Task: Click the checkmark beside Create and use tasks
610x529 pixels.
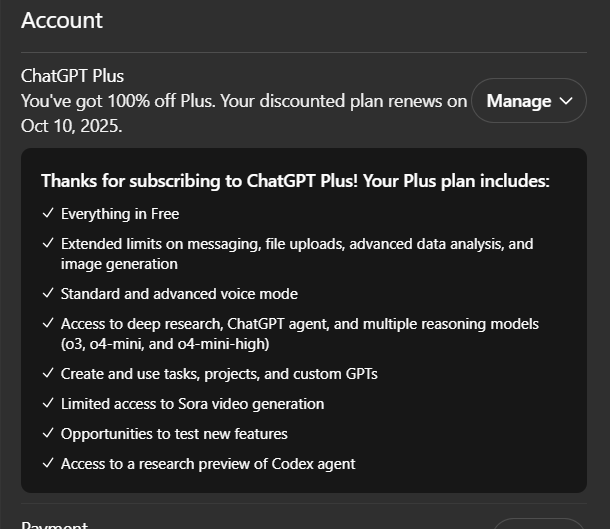Action: click(48, 373)
